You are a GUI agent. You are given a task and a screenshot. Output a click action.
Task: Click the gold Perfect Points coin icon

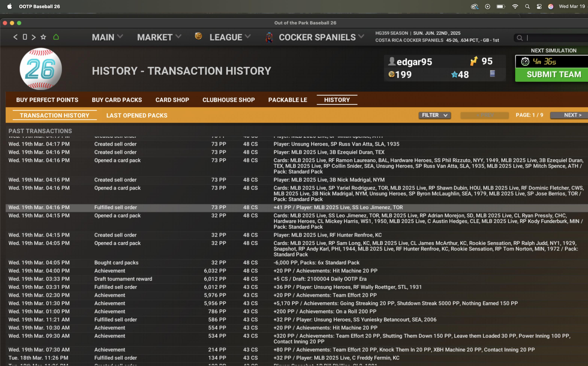(391, 74)
